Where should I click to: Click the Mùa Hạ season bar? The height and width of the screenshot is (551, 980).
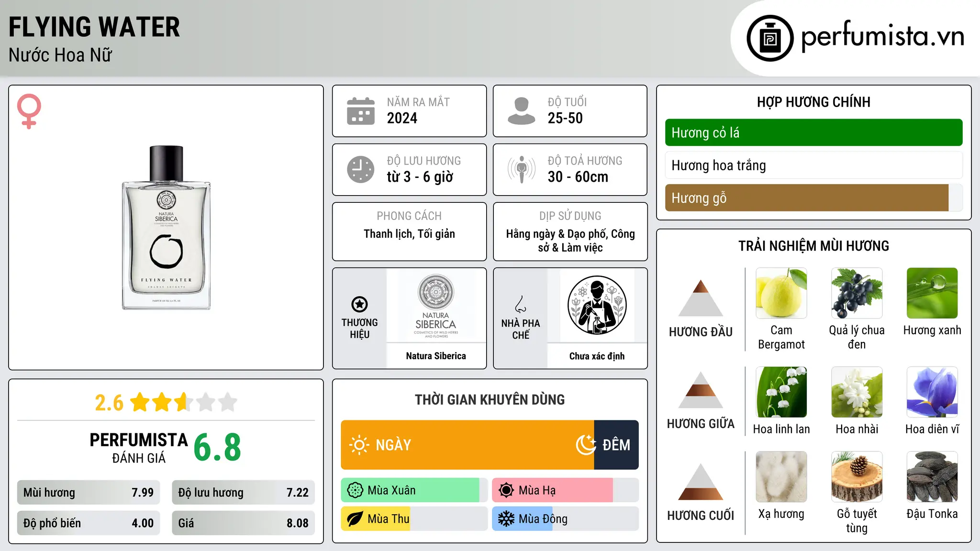565,490
